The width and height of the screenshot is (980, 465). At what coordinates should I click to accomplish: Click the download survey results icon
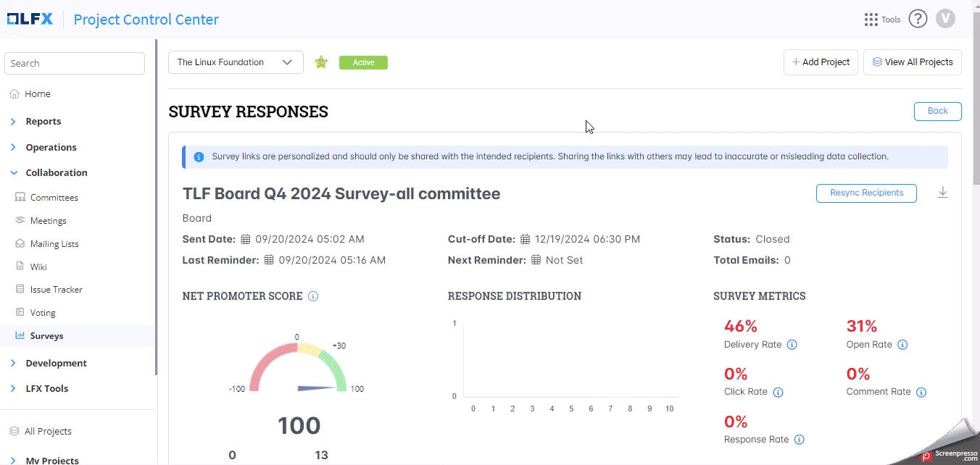point(942,193)
